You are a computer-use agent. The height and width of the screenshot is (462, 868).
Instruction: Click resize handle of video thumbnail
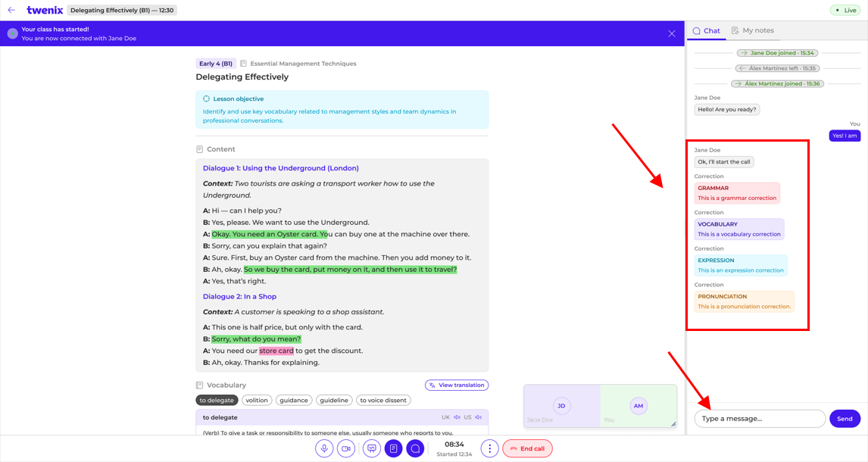[673, 424]
